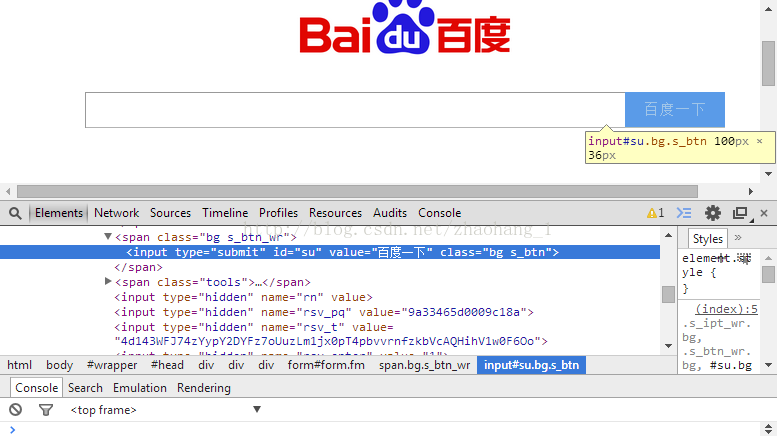Click html in the breadcrumb
The width and height of the screenshot is (777, 436).
[x=19, y=365]
